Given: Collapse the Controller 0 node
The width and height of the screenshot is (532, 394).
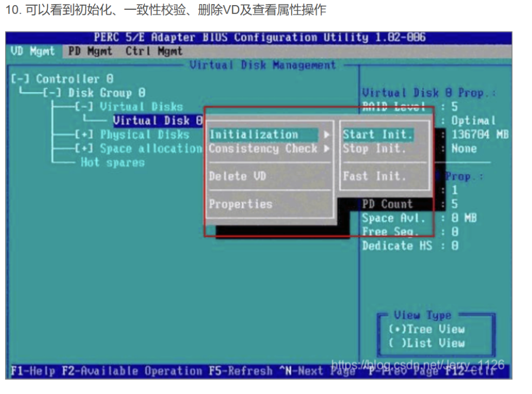Looking at the screenshot, I should click(20, 79).
